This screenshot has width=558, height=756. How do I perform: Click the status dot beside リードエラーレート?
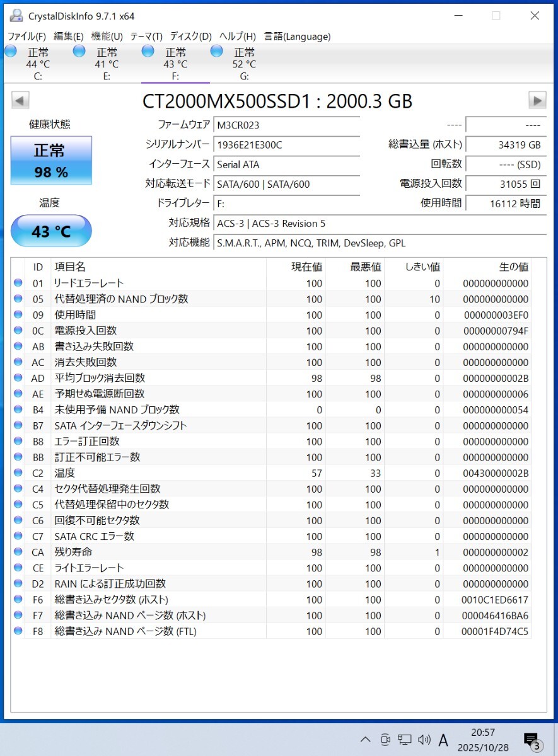18,283
